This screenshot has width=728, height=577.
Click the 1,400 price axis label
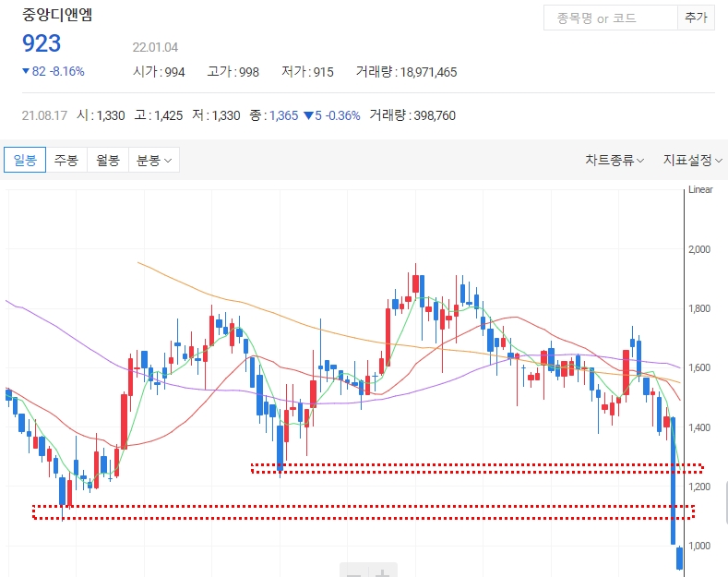[699, 427]
